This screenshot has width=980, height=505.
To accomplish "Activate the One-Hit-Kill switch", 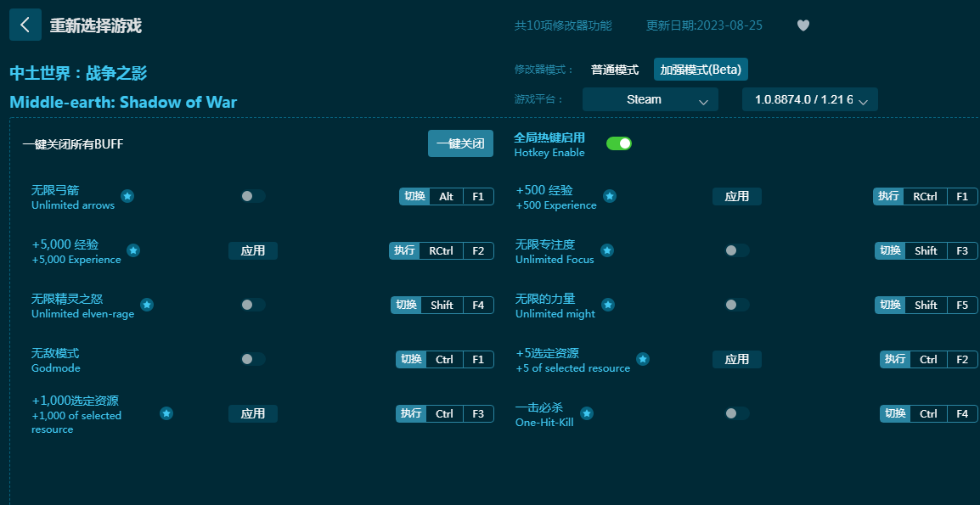I will point(737,413).
